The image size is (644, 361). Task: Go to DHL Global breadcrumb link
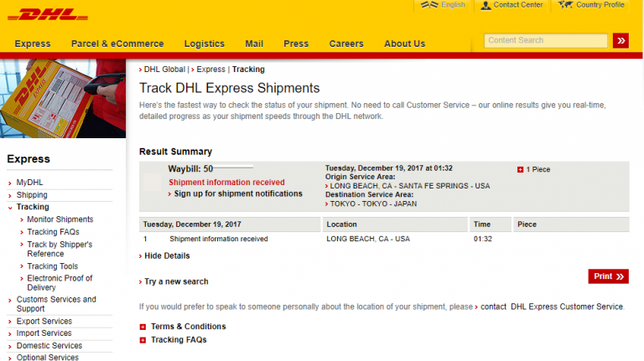[164, 70]
